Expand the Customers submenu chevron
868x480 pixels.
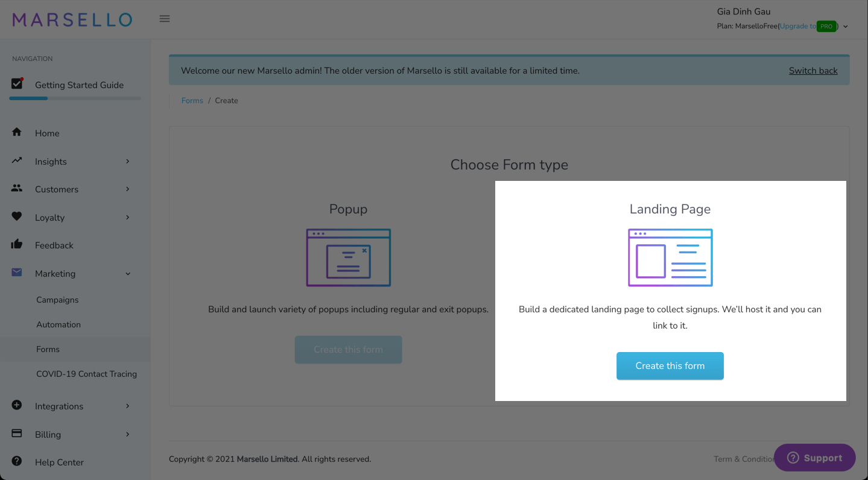click(x=128, y=189)
